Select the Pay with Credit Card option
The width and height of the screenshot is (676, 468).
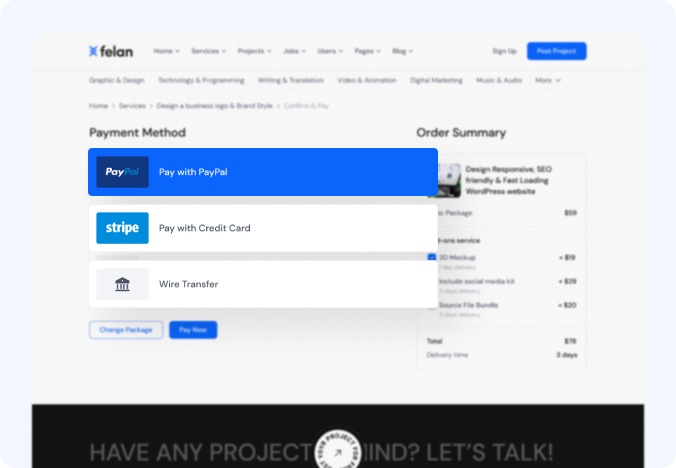tap(263, 228)
